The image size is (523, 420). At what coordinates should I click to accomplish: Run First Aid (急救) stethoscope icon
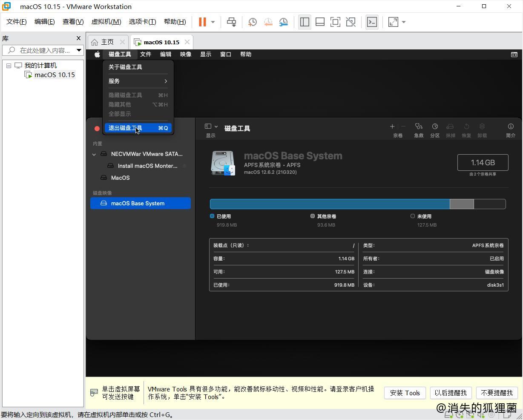[x=419, y=127]
